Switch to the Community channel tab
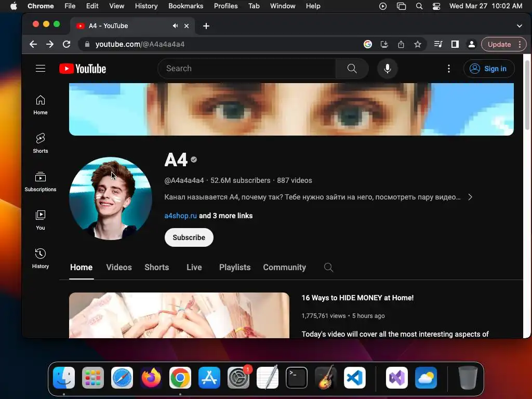 click(x=284, y=268)
